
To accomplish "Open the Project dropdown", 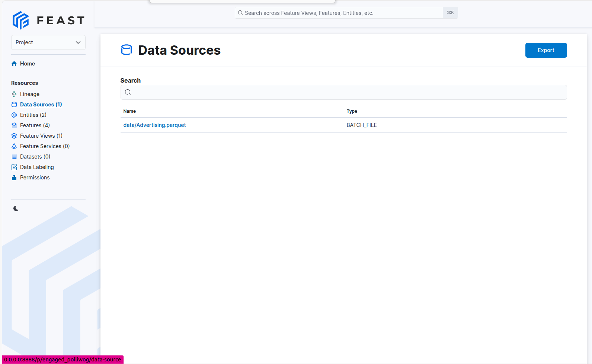I will (45, 42).
